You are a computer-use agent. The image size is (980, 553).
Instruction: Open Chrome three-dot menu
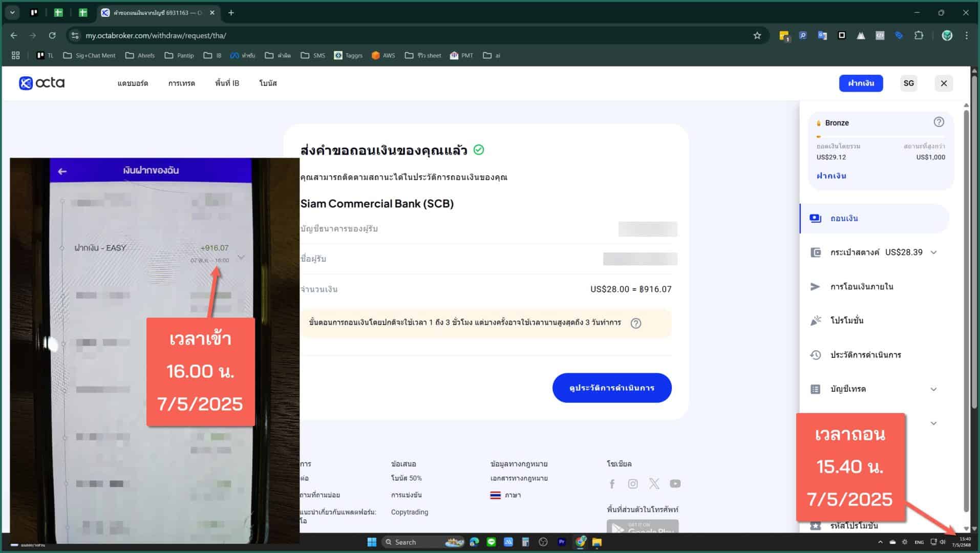966,35
